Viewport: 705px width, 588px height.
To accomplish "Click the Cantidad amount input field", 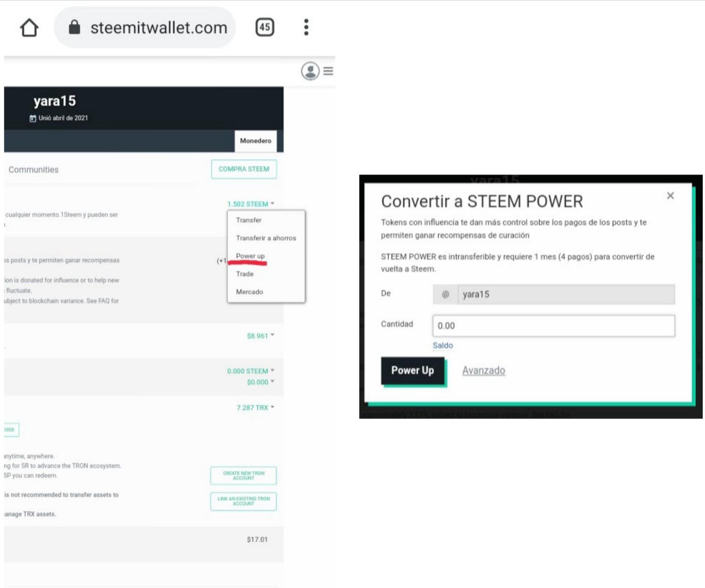I will click(x=554, y=326).
